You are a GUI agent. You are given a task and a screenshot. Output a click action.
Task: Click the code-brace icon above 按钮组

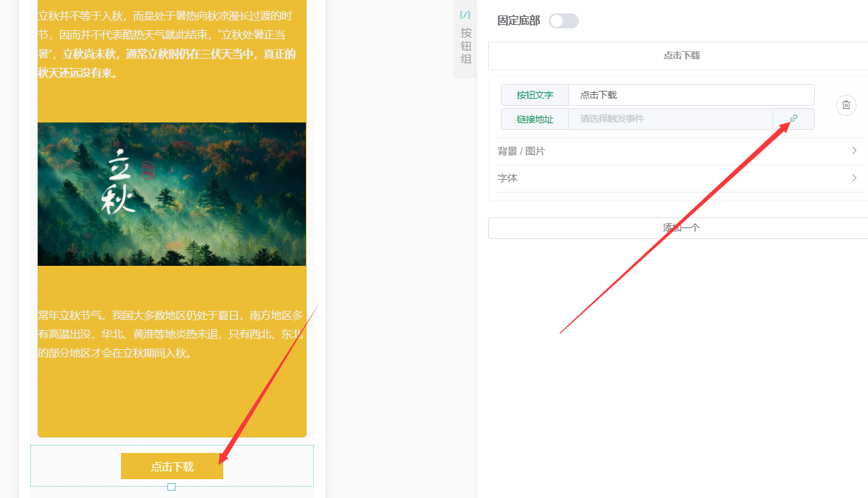[x=465, y=14]
